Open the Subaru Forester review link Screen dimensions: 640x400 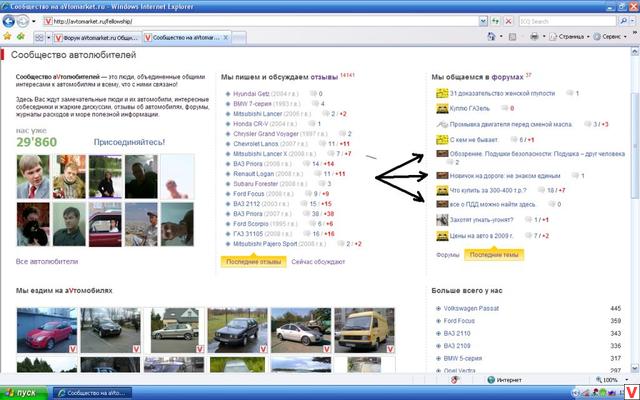256,184
